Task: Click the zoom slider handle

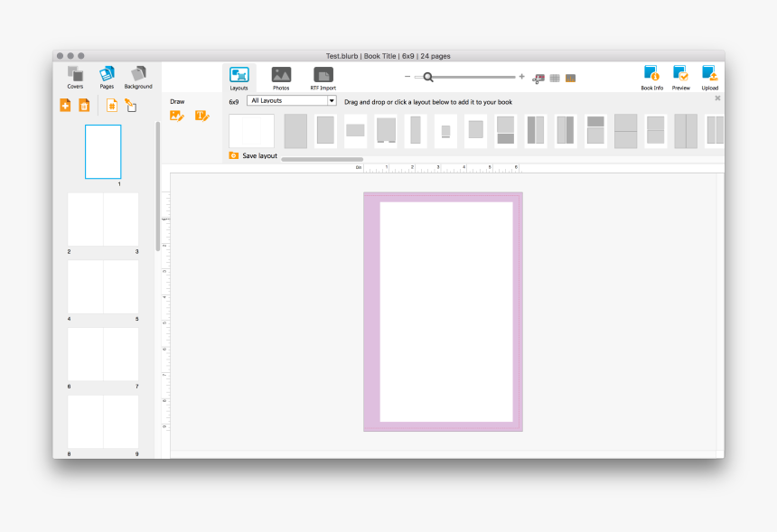Action: pos(428,78)
